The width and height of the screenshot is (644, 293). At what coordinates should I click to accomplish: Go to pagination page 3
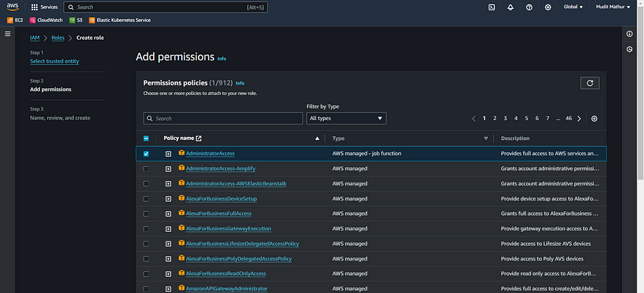[x=505, y=119]
